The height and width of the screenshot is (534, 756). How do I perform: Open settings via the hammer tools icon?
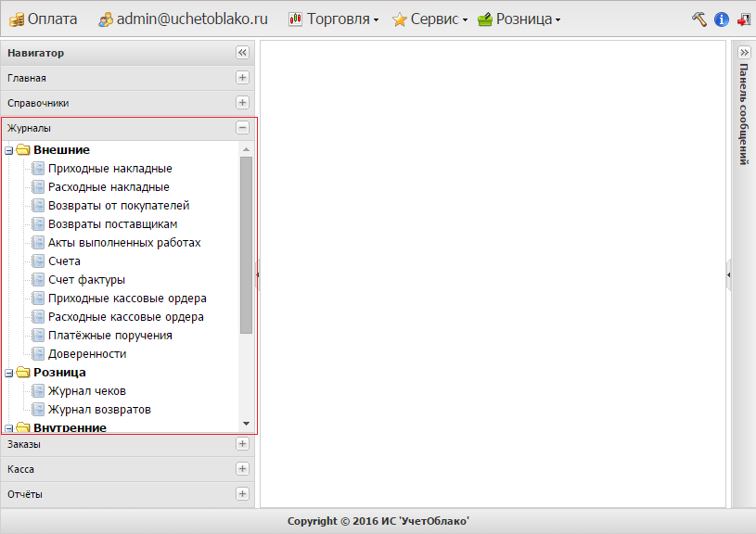pyautogui.click(x=699, y=19)
